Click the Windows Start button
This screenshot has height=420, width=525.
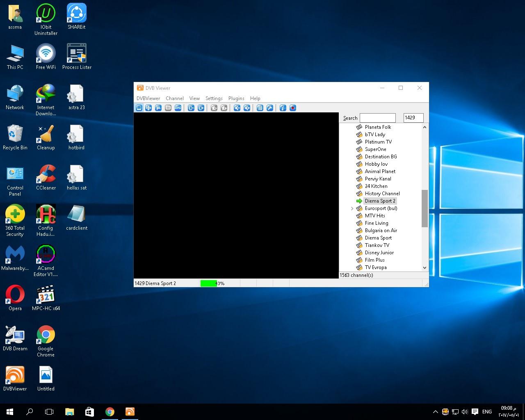(10, 412)
